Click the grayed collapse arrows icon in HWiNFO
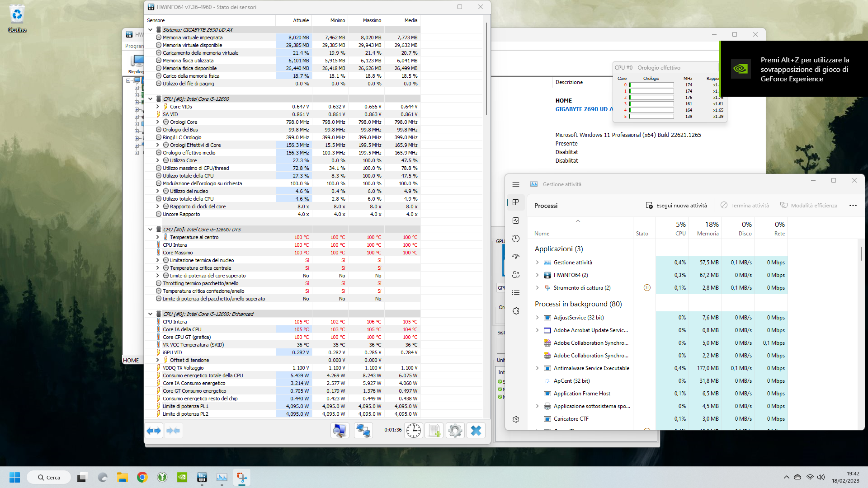This screenshot has height=488, width=868. coord(173,431)
